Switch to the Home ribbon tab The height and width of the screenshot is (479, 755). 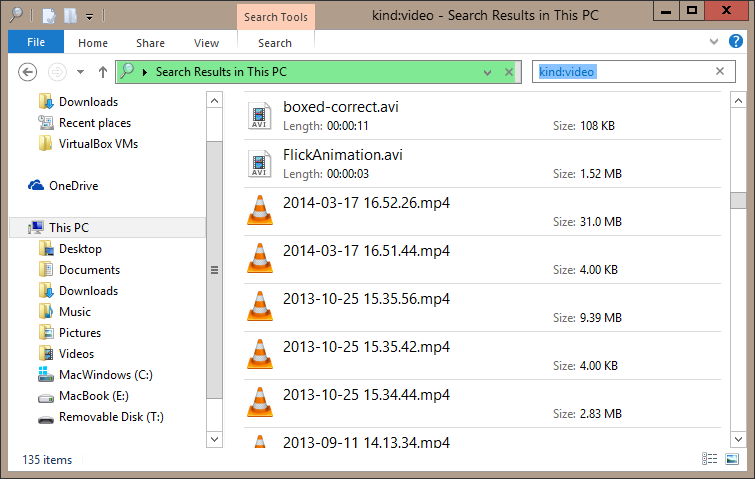click(93, 43)
